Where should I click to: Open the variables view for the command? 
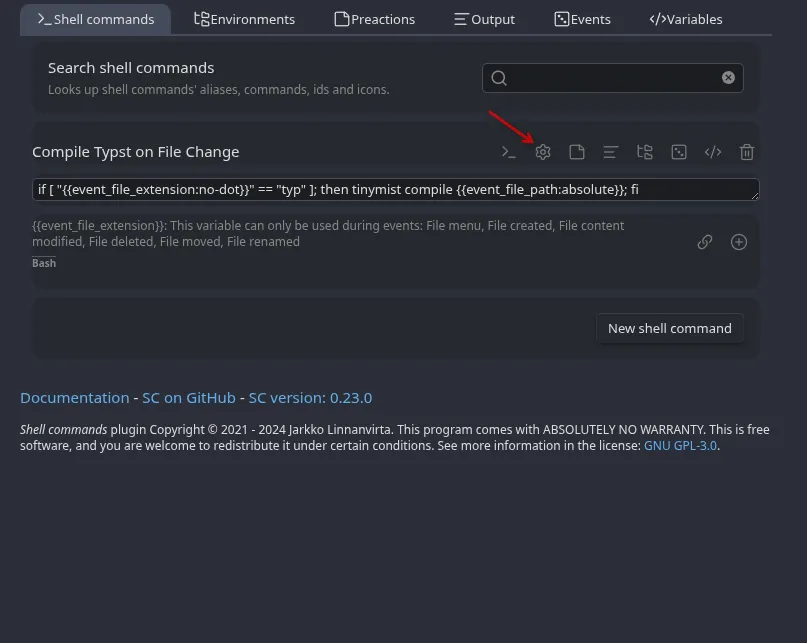[713, 151]
